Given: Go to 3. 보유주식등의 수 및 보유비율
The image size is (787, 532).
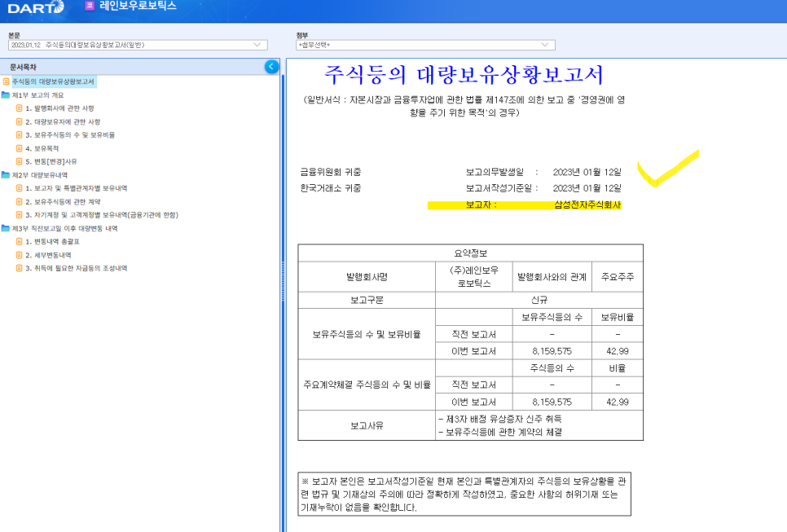Looking at the screenshot, I should point(69,135).
